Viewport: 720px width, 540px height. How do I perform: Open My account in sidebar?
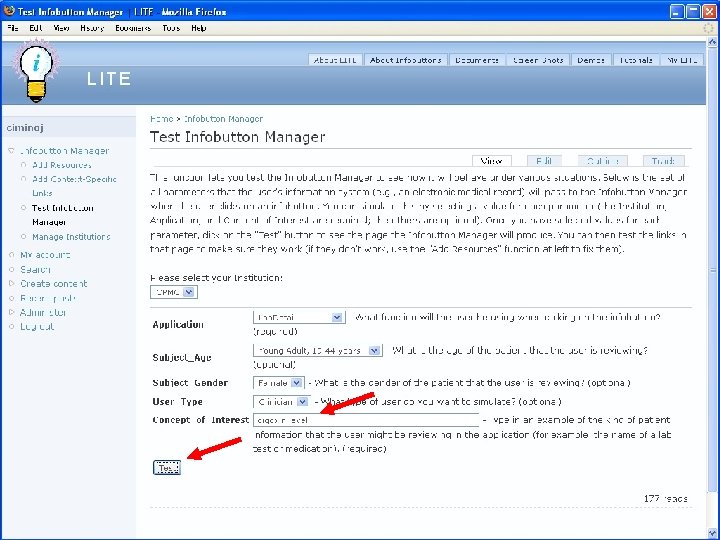[45, 254]
